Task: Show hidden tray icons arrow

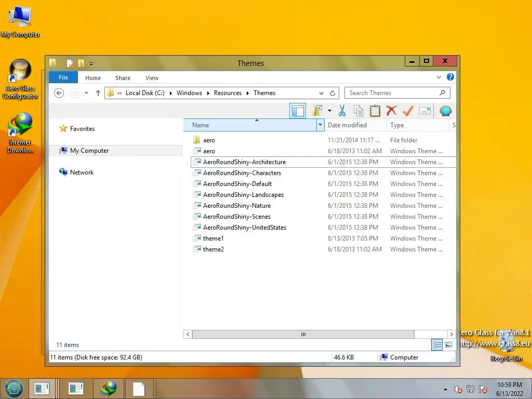Action: (445, 389)
